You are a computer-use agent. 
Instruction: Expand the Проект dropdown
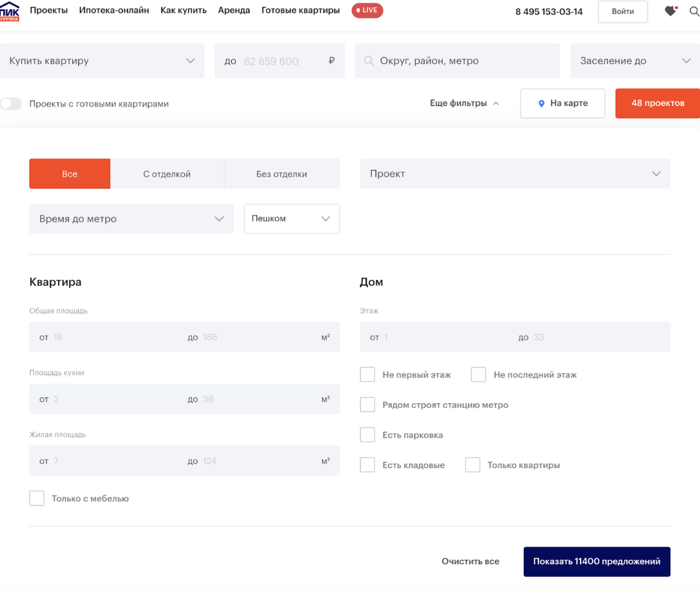(x=514, y=174)
